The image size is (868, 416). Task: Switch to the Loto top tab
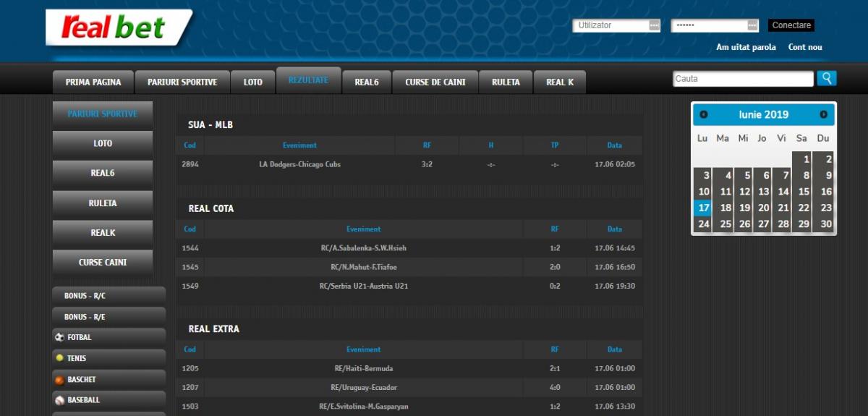point(253,82)
